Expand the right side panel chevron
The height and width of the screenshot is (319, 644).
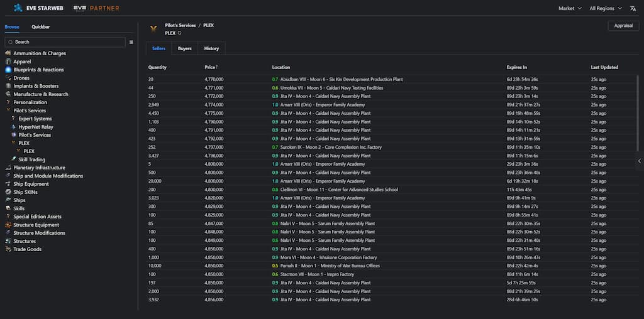pos(640,161)
